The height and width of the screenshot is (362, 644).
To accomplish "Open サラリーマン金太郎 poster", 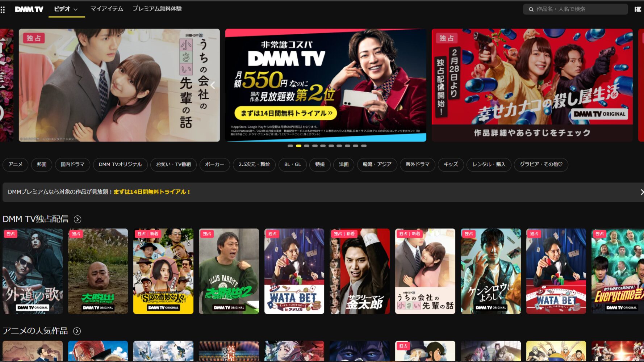I will tap(360, 271).
